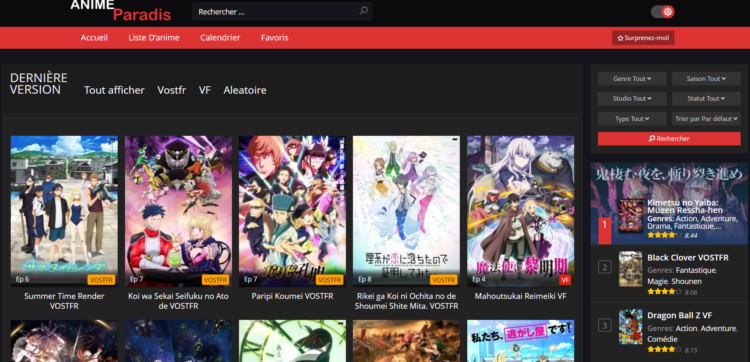Image resolution: width=750 pixels, height=362 pixels.
Task: Click the search magnifier icon in header
Action: coord(364,11)
